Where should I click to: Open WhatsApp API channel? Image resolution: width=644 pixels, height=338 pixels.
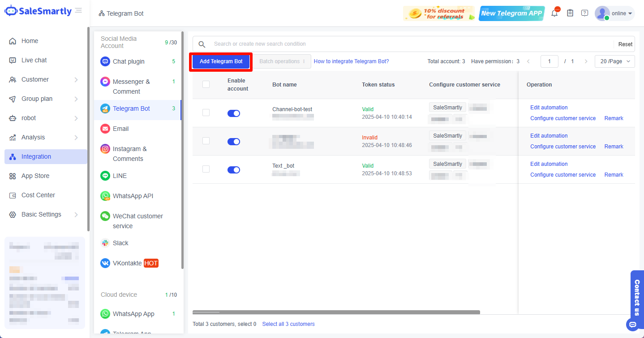point(133,196)
